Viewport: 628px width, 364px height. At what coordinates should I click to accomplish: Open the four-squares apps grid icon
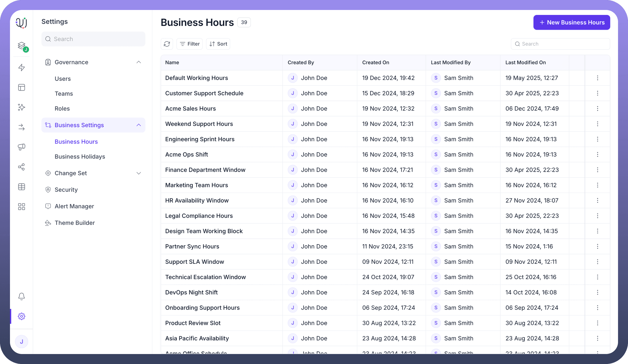pos(22,206)
